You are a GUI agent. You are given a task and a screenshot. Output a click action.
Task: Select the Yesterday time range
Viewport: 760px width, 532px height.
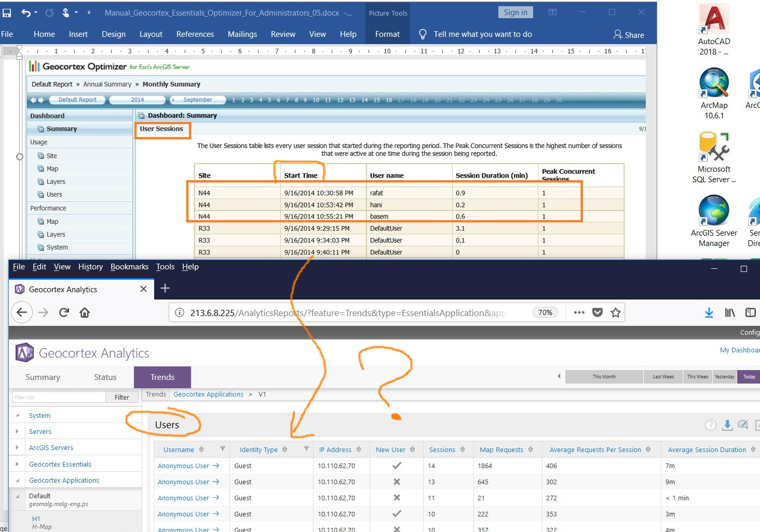click(x=725, y=377)
